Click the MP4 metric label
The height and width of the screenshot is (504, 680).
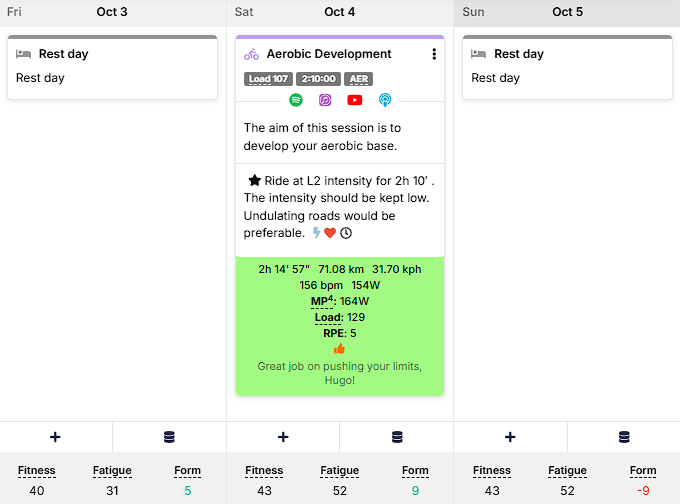coord(323,301)
